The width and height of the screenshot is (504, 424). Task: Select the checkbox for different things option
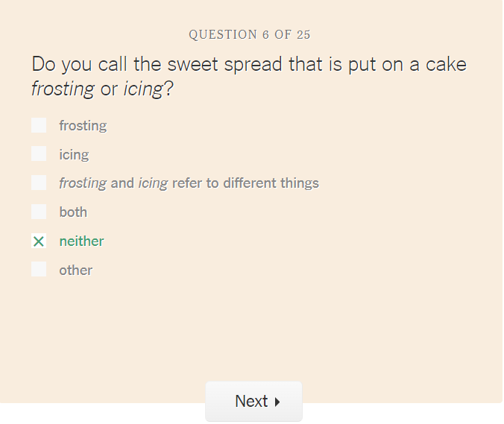(x=39, y=183)
